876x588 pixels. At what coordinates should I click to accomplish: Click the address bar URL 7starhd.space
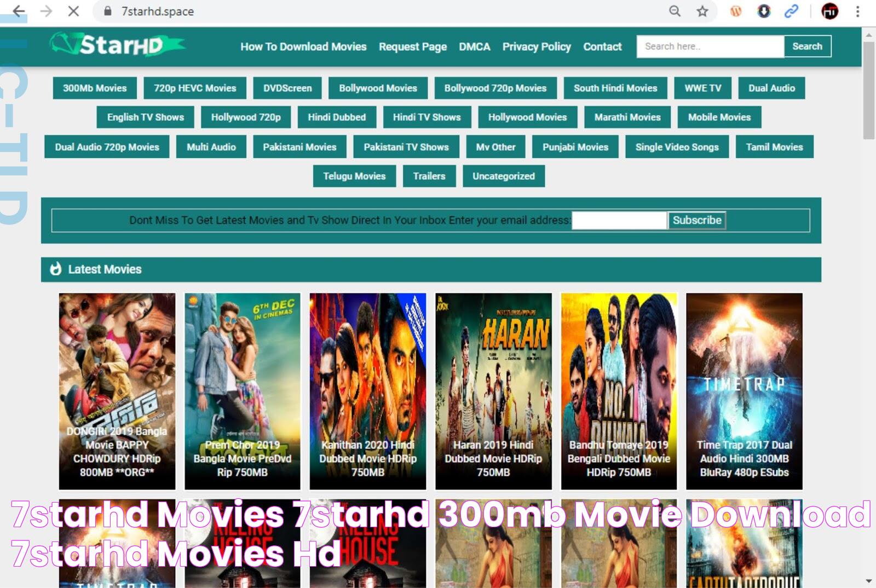[x=158, y=11]
